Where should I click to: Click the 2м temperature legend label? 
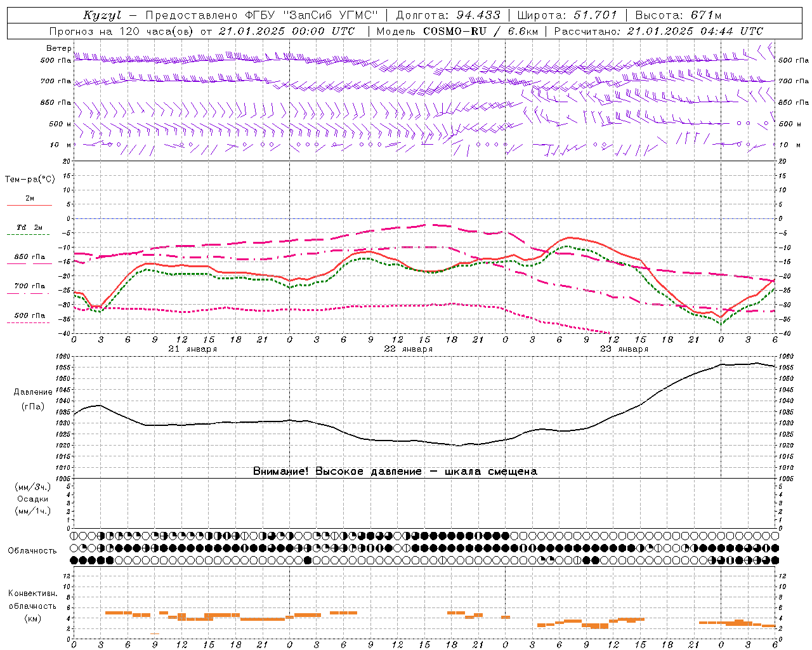[x=30, y=198]
